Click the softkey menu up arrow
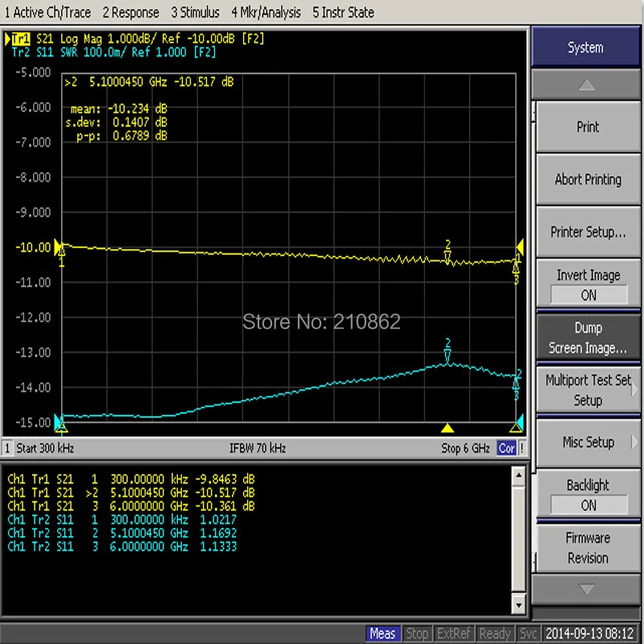Screen dimensions: 644x644 click(586, 85)
